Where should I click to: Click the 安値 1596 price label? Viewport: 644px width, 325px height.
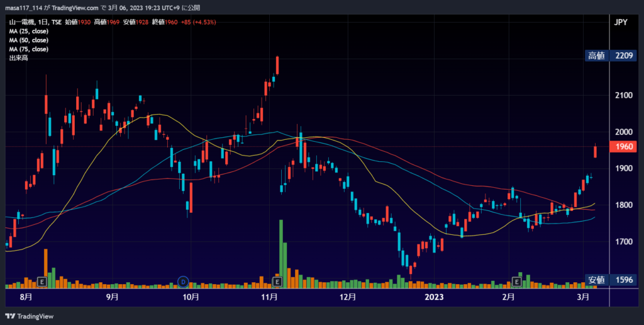tap(611, 280)
